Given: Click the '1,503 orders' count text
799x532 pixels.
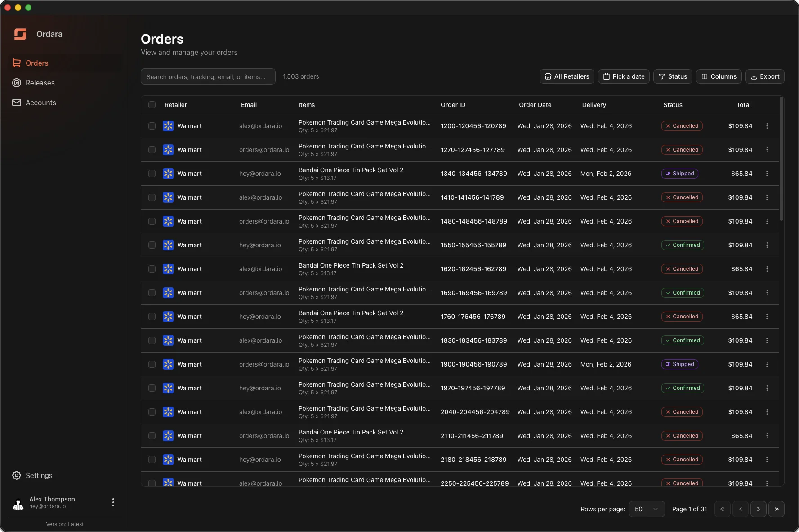Looking at the screenshot, I should point(301,76).
